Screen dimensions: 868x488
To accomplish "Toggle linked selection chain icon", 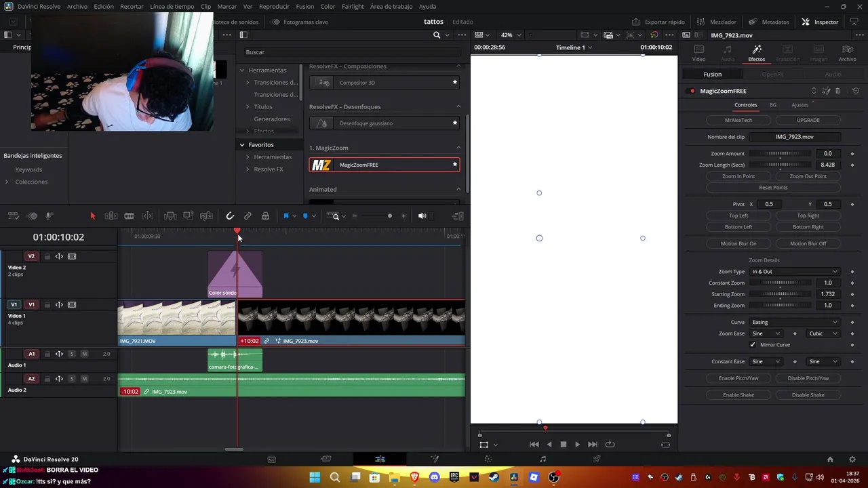I will coord(248,216).
